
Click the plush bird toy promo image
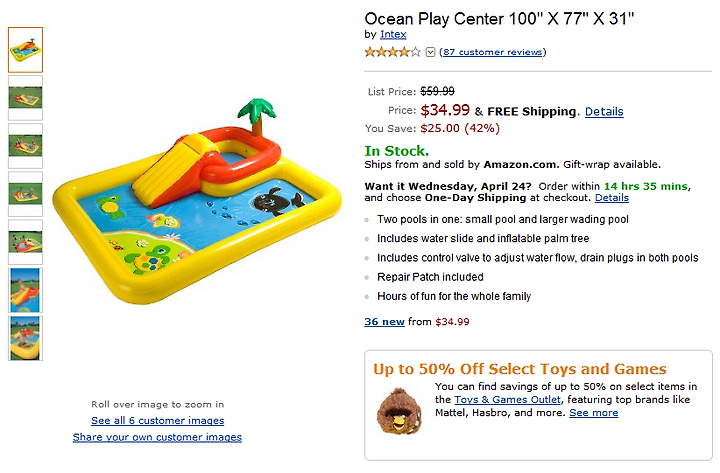click(x=399, y=410)
